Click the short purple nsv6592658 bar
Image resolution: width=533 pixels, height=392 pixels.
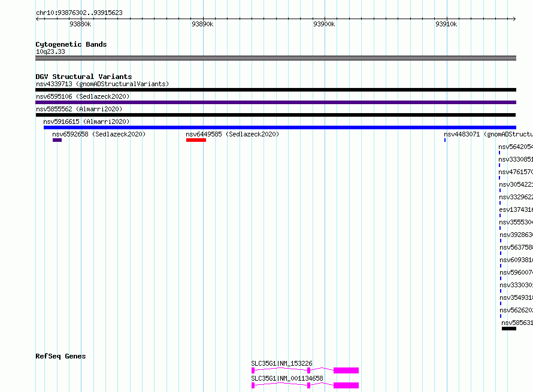tap(57, 140)
